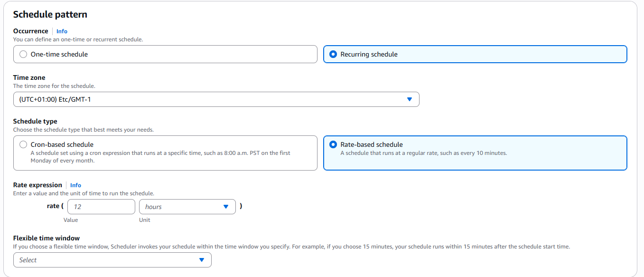This screenshot has height=277, width=644.
Task: Click the Time zone dropdown arrow icon
Action: point(410,99)
